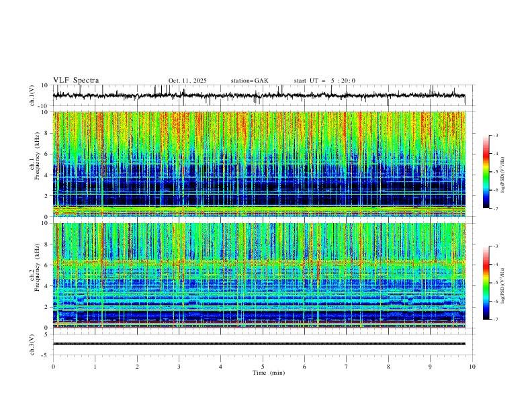Click the 'Time (min)' axis label
The image size is (532, 411).
[x=269, y=373]
